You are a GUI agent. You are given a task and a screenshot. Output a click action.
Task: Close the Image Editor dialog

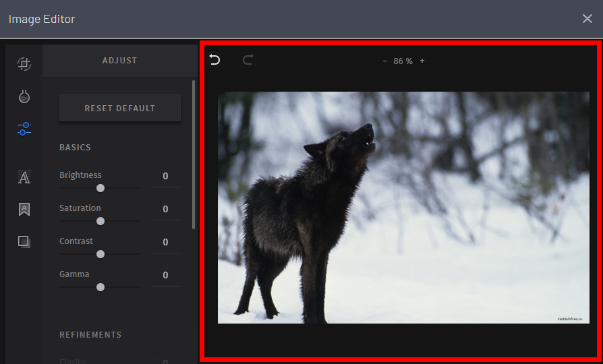pos(587,19)
